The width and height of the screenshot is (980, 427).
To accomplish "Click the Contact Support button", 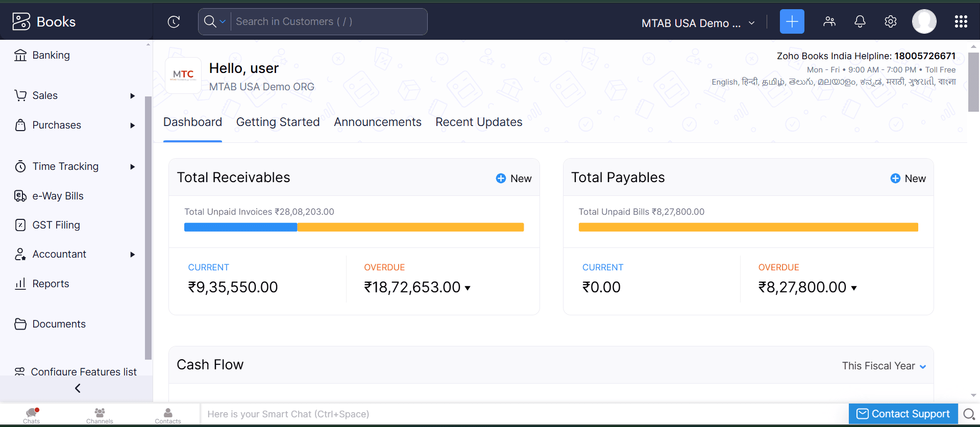I will pyautogui.click(x=903, y=414).
